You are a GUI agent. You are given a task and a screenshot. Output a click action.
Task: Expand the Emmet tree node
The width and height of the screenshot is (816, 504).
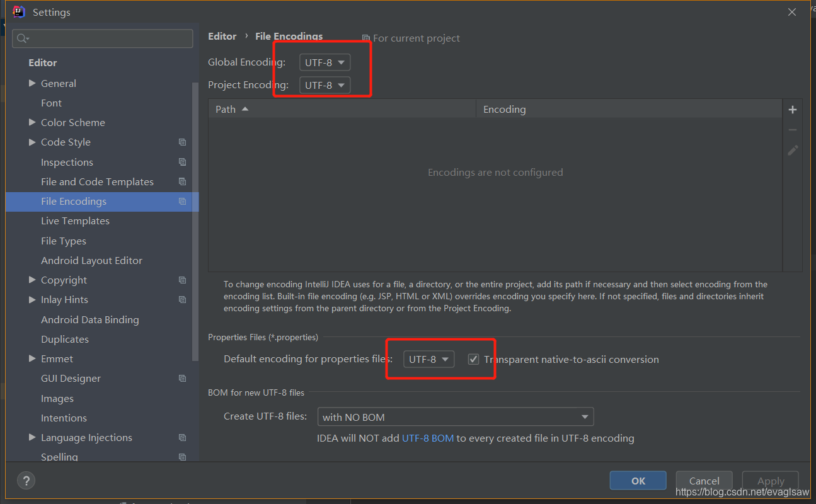pyautogui.click(x=32, y=358)
